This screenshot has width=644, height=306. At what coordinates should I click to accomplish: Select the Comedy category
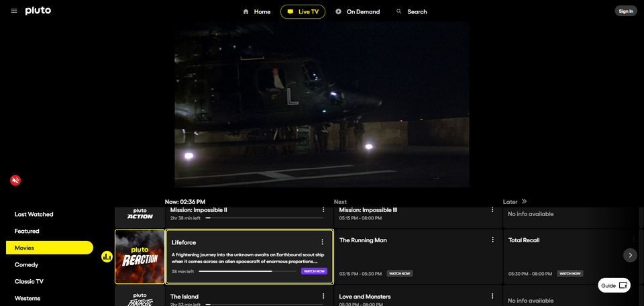tap(26, 264)
